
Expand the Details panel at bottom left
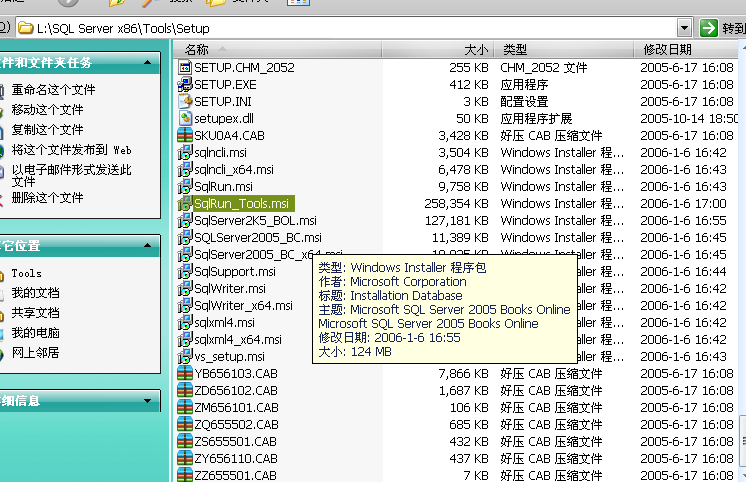tap(149, 401)
